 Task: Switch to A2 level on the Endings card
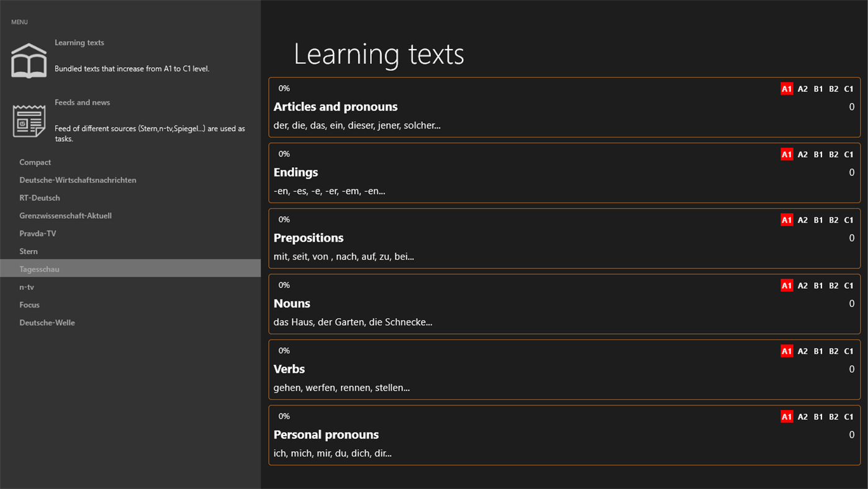pyautogui.click(x=802, y=153)
